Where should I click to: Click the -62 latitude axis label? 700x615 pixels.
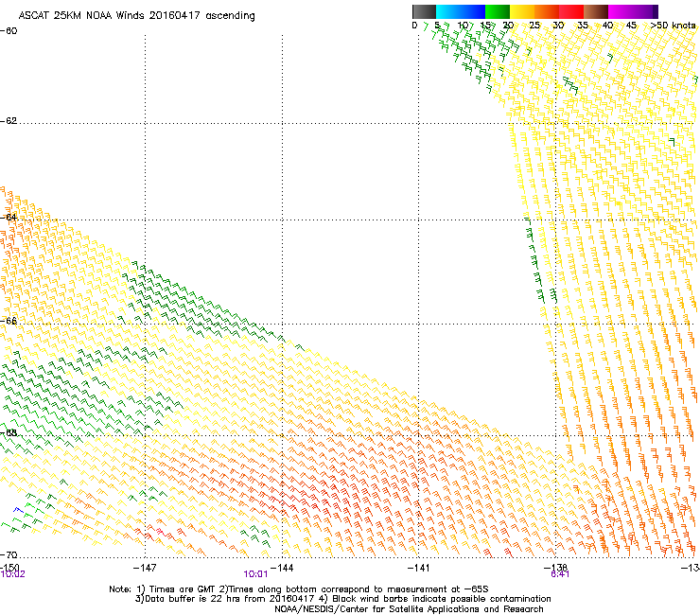click(9, 121)
